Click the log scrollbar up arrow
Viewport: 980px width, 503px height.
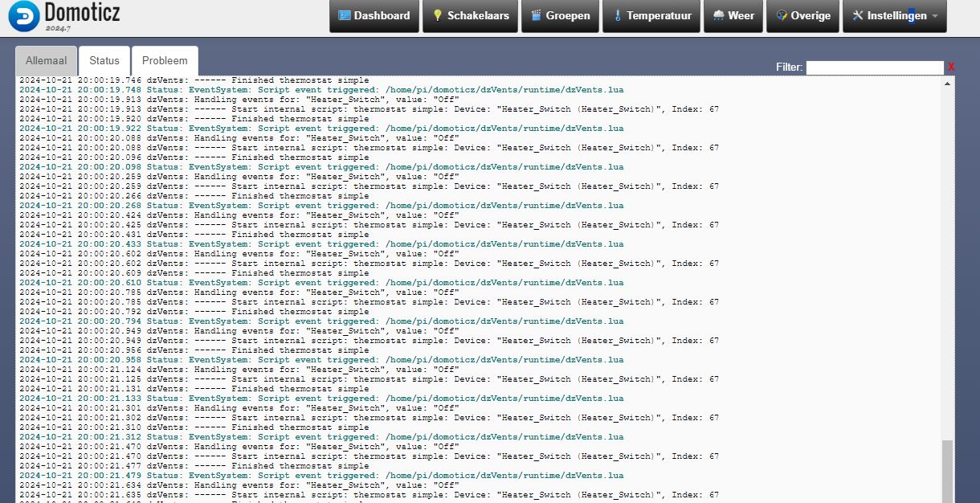pos(949,84)
